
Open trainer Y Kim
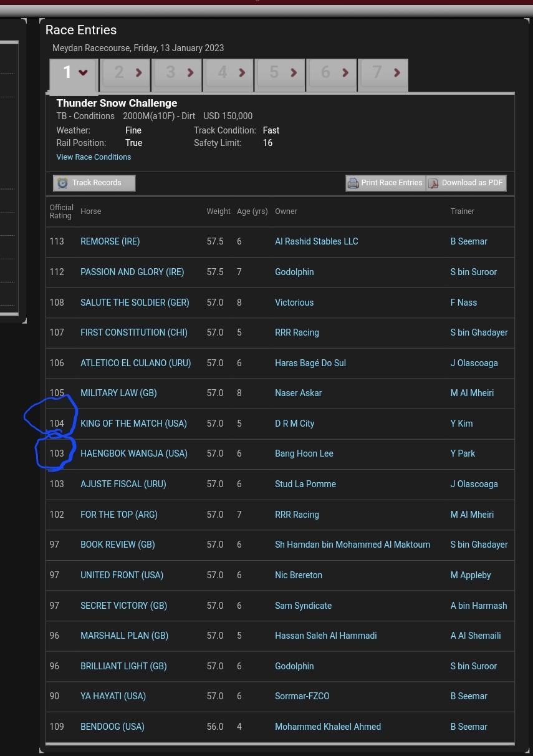point(462,424)
